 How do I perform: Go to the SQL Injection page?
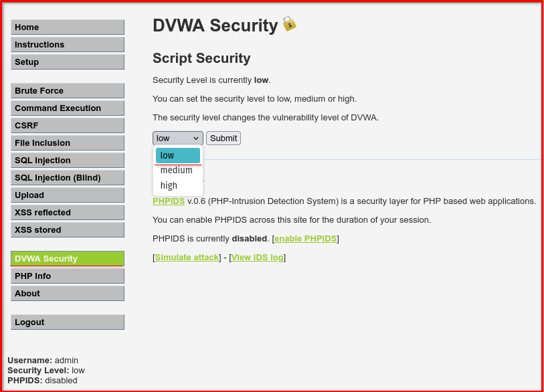point(68,160)
